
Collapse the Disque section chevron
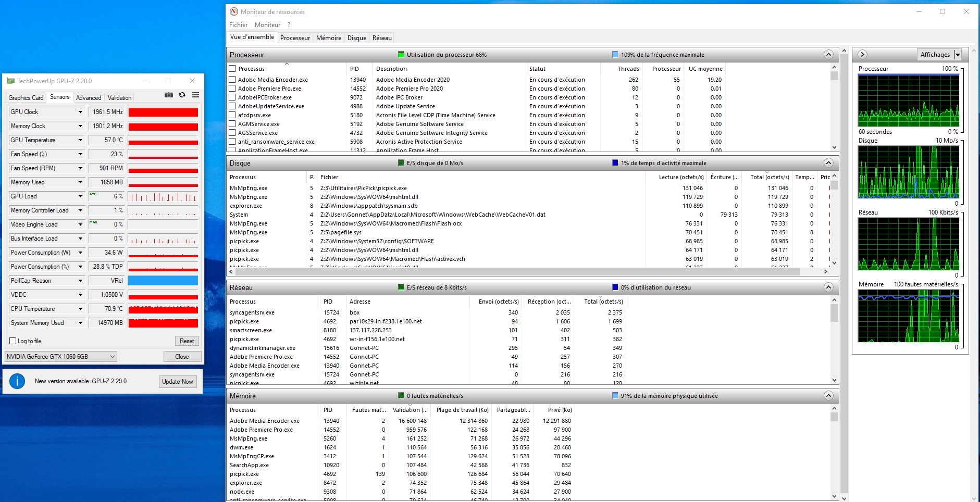(x=828, y=163)
